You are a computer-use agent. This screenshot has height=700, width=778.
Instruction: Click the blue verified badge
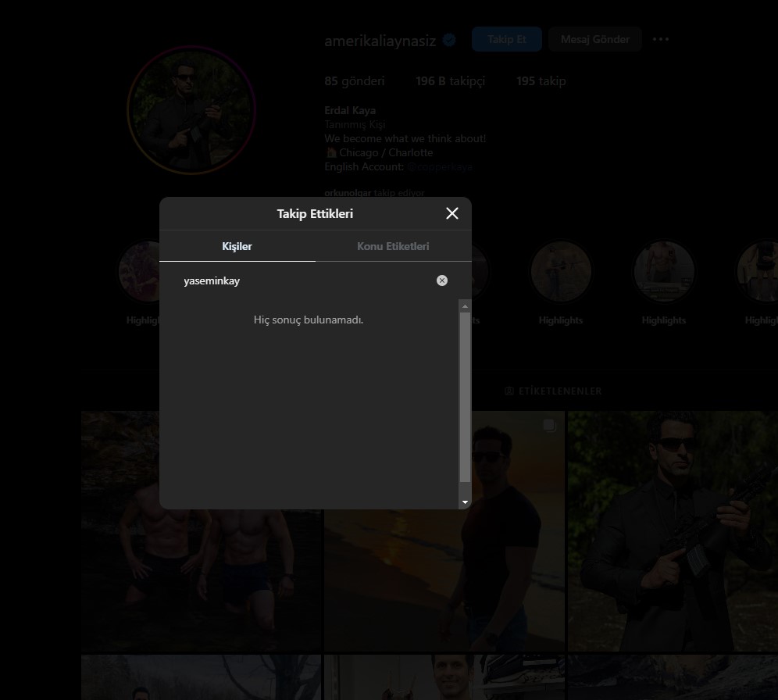[x=450, y=40]
